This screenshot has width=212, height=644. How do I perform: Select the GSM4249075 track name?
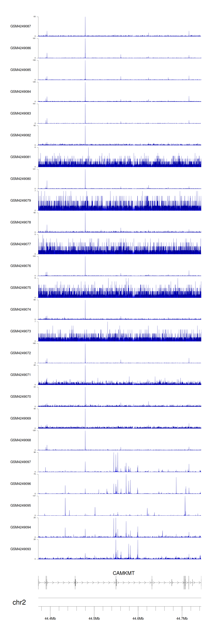(x=20, y=287)
